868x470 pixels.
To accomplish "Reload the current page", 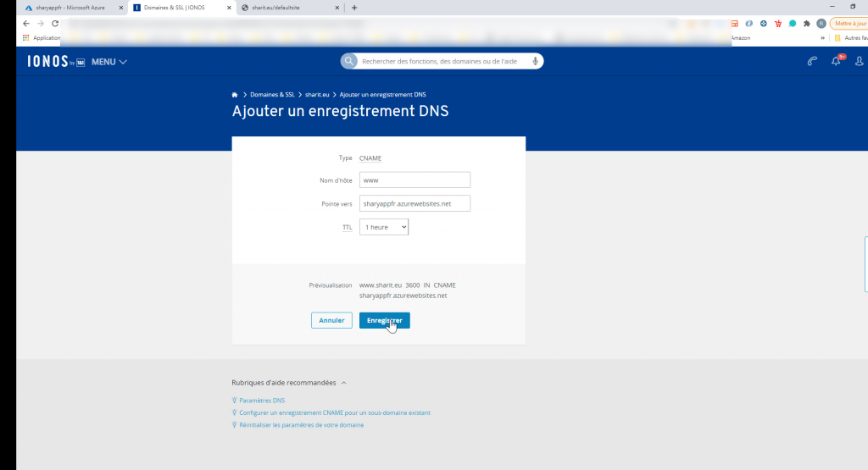I will pos(55,23).
